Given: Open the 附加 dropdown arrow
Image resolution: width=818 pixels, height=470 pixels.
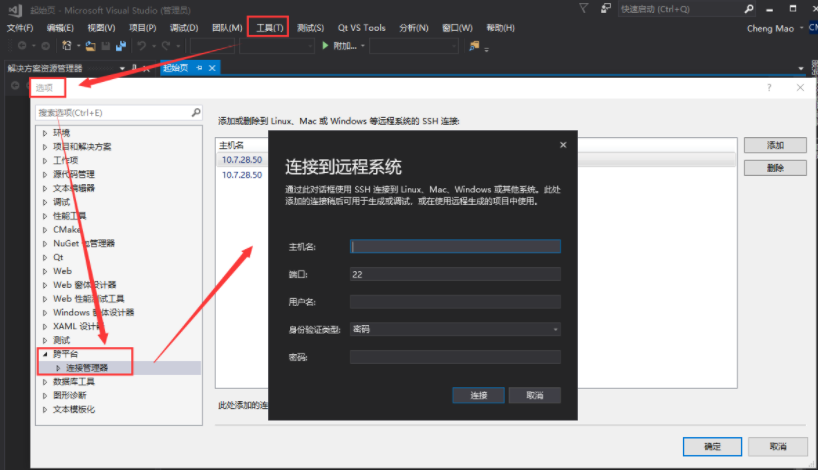Looking at the screenshot, I should [363, 46].
